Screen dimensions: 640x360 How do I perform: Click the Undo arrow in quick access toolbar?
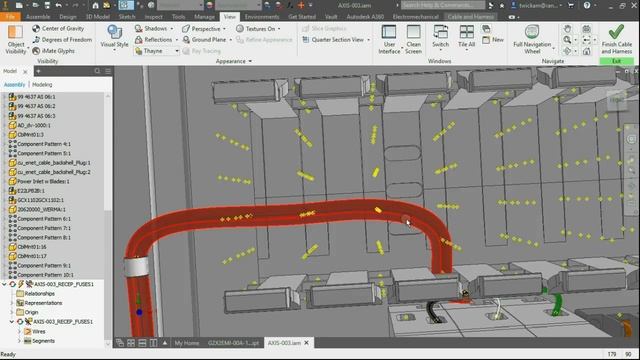point(59,5)
